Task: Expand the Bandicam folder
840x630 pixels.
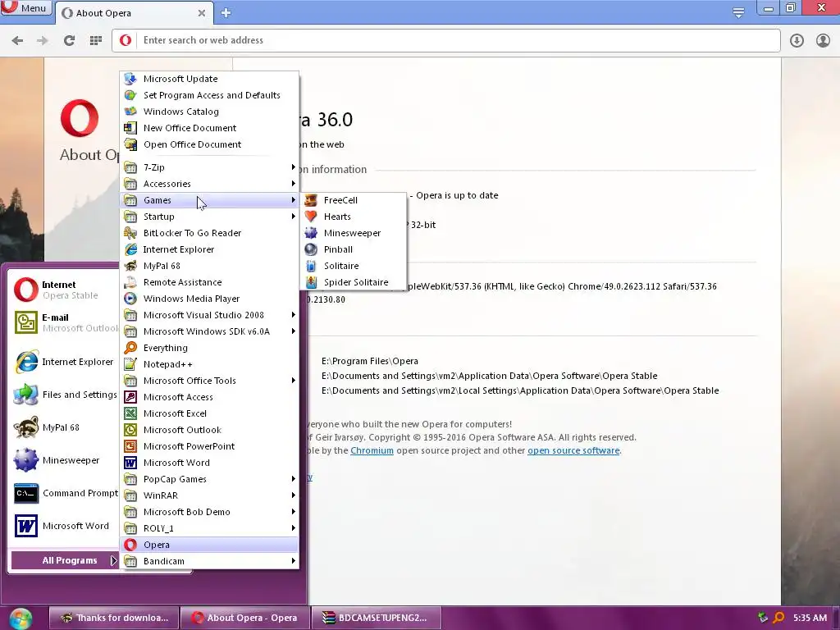Action: click(209, 561)
